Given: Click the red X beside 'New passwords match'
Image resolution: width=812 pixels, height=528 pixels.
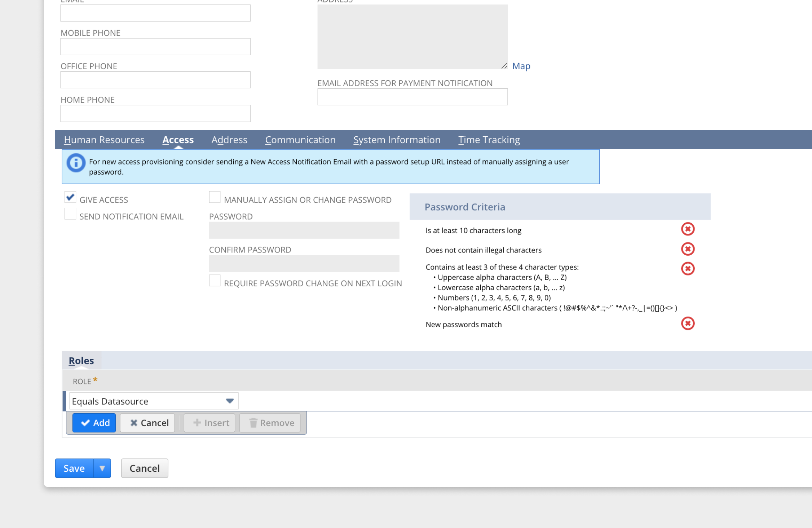Looking at the screenshot, I should [687, 324].
